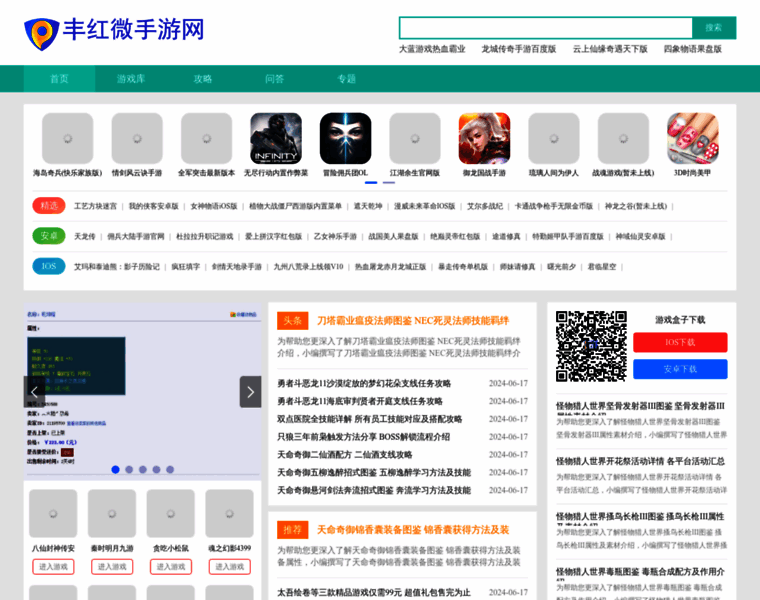This screenshot has height=600, width=760.
Task: Switch to first game carousel page indicator
Action: 371,183
